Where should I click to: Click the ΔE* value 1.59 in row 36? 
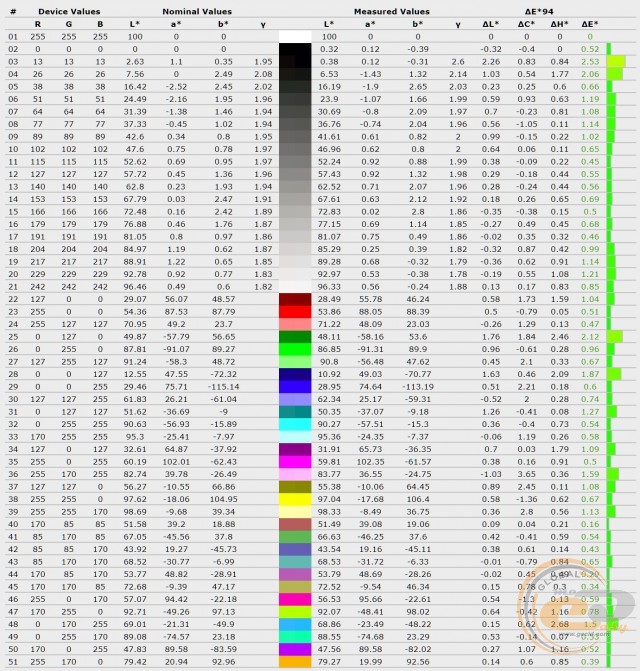590,474
